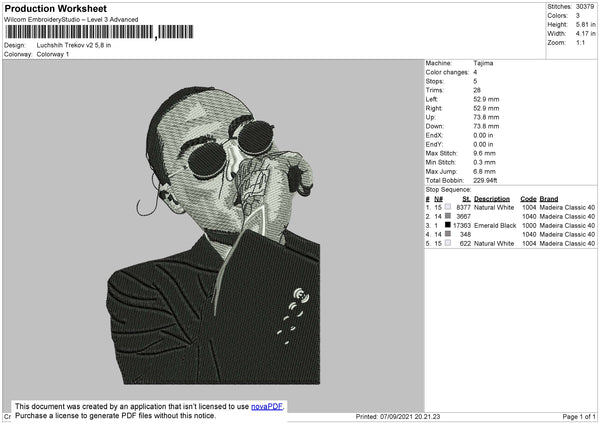Click the 'Brand' column header
Viewport: 600px width, 424px height.
click(x=549, y=199)
